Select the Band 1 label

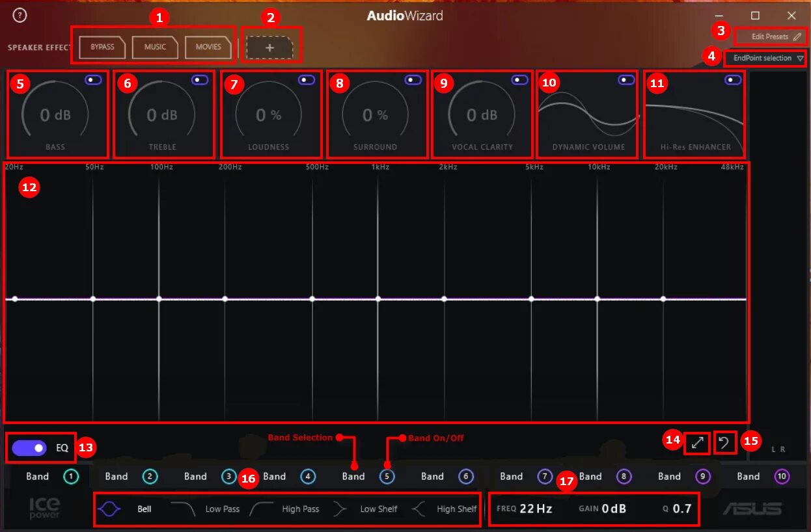(37, 476)
